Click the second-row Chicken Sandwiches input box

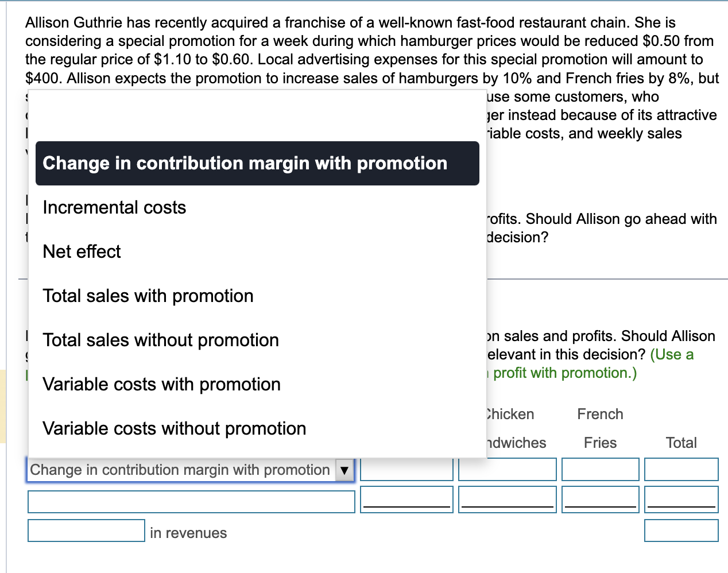[507, 499]
